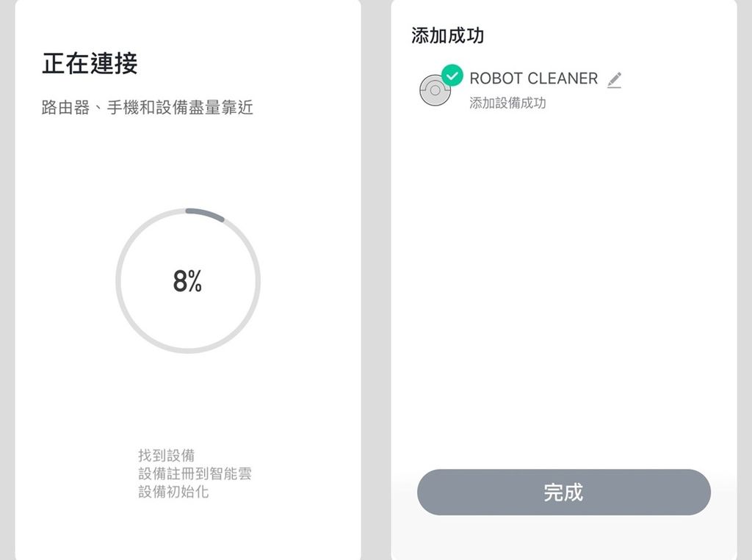The width and height of the screenshot is (752, 560).
Task: Click the green checkmark badge
Action: coord(452,76)
